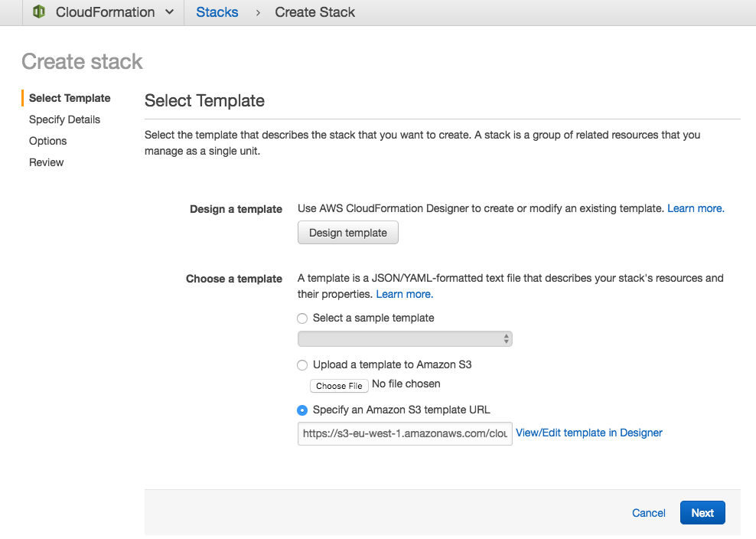Go to the Options step
Image resolution: width=756 pixels, height=539 pixels.
pyautogui.click(x=47, y=141)
